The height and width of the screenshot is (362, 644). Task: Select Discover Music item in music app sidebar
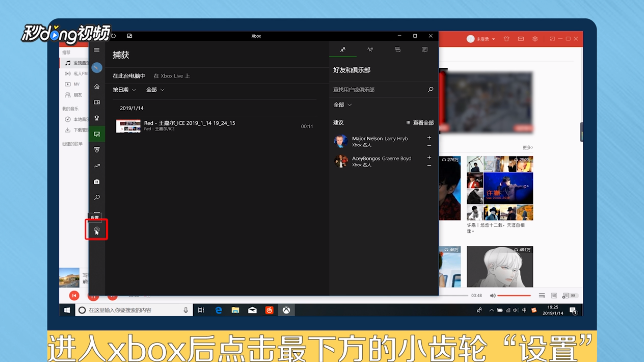pos(77,63)
